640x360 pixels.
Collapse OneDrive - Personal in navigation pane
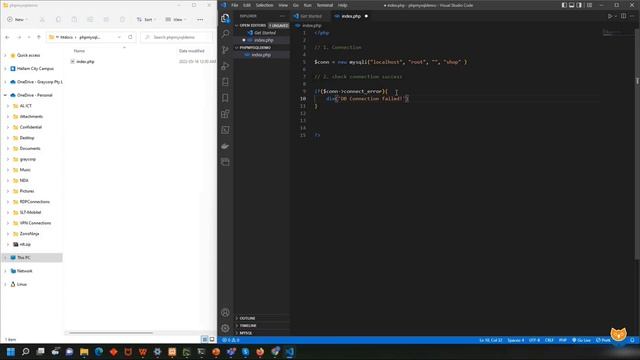[5, 95]
